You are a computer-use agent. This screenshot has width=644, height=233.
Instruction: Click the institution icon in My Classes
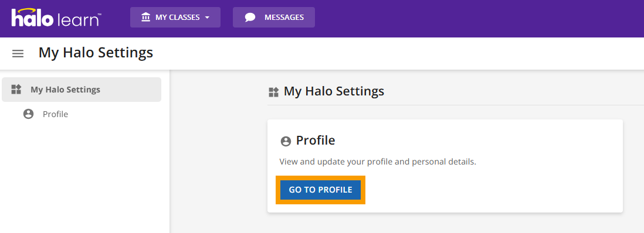click(x=146, y=17)
